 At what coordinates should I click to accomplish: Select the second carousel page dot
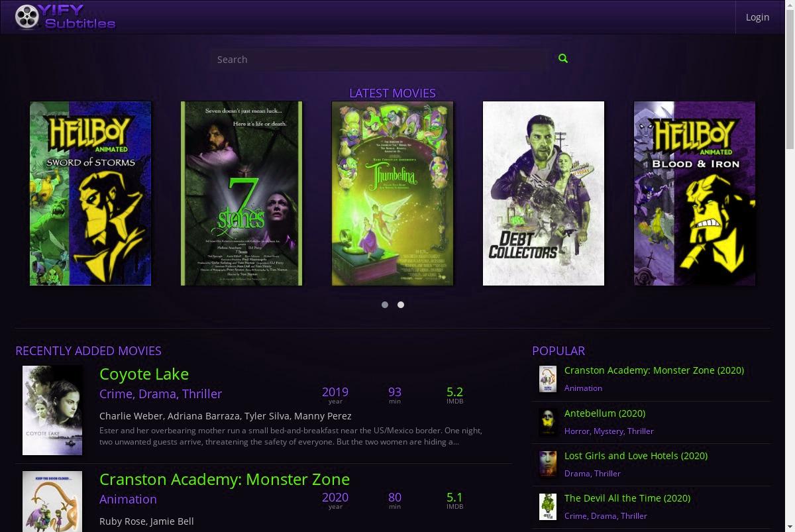coord(401,305)
